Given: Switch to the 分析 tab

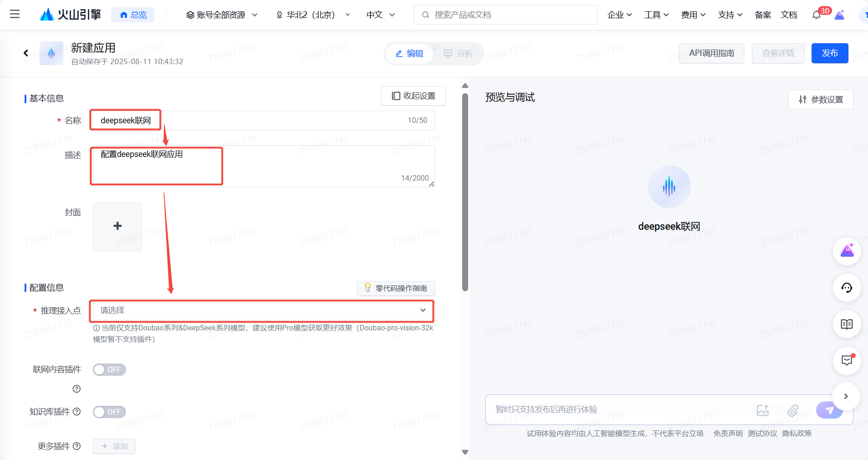Looking at the screenshot, I should (x=458, y=53).
